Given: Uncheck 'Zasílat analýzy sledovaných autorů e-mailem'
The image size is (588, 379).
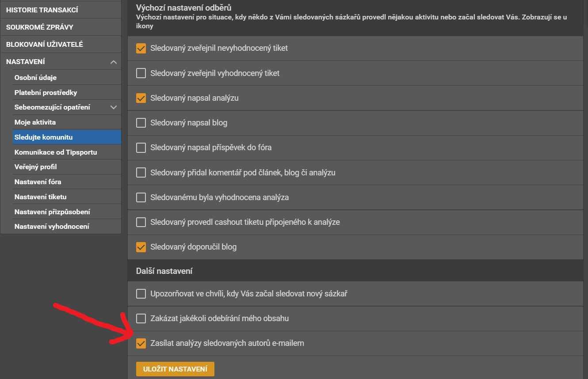Looking at the screenshot, I should tap(141, 343).
